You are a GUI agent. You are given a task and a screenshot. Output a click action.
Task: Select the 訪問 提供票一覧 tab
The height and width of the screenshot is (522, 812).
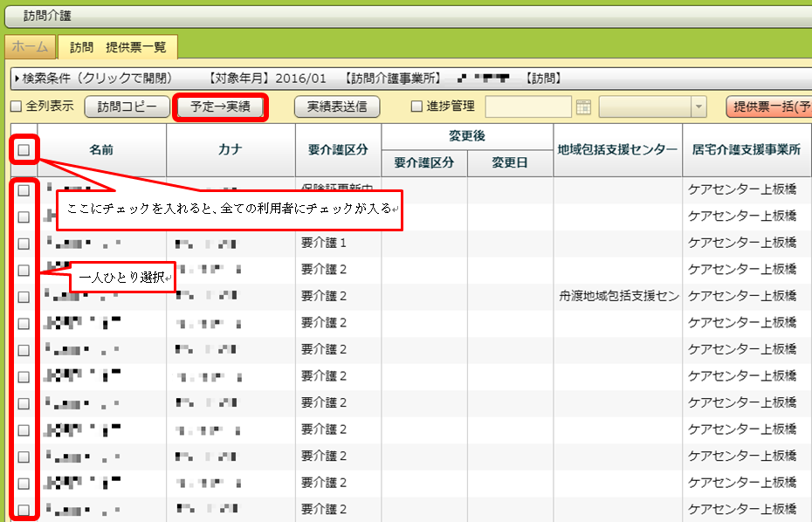pos(117,46)
